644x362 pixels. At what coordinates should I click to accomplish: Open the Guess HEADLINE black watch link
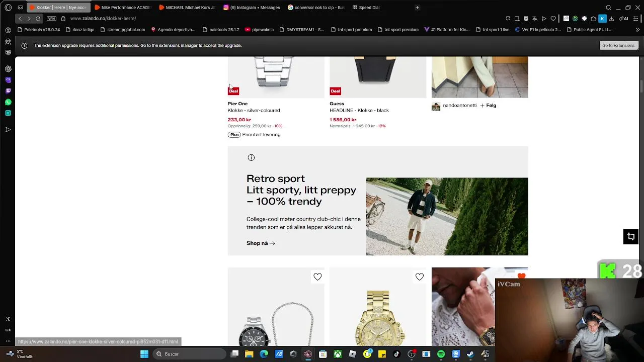pos(359,110)
